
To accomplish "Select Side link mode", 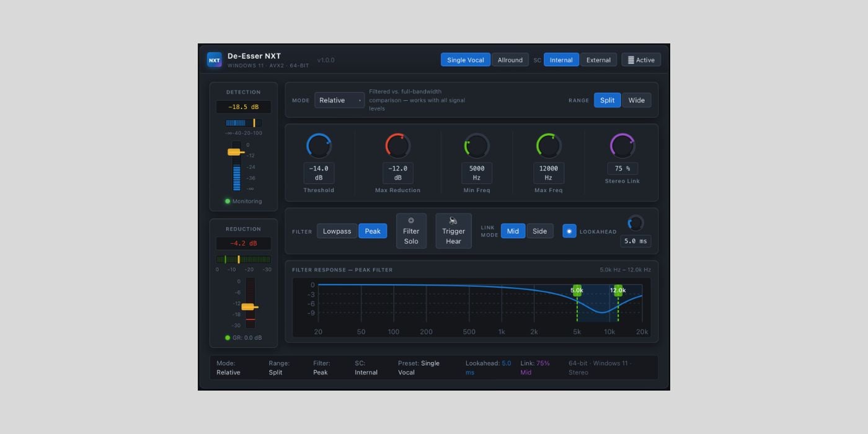I will coord(539,231).
